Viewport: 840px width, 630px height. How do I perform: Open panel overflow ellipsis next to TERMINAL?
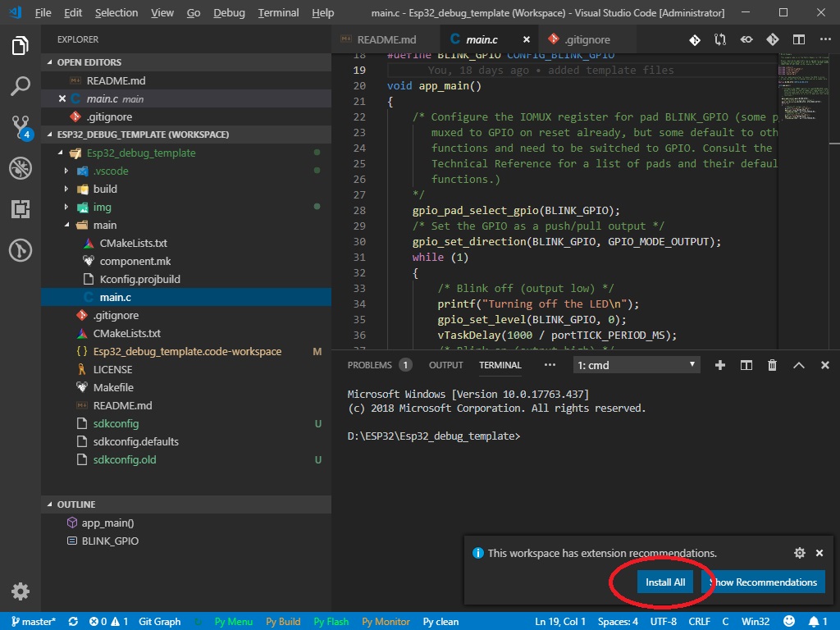[550, 365]
